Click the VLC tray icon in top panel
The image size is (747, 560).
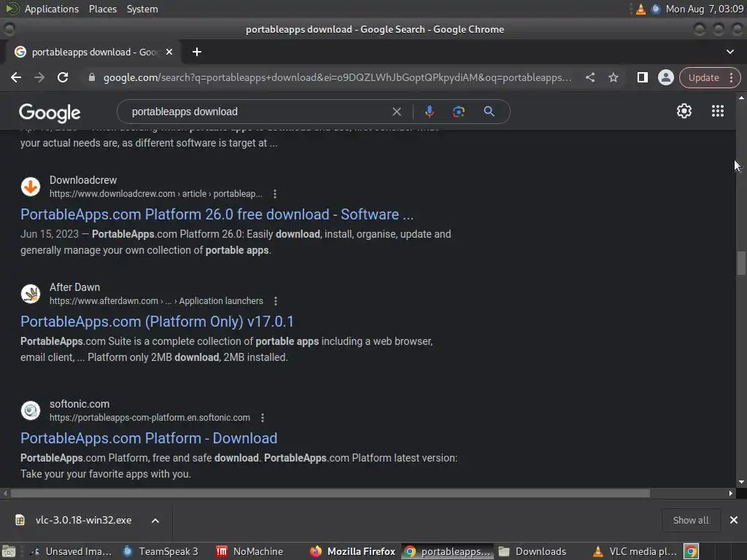coord(640,9)
